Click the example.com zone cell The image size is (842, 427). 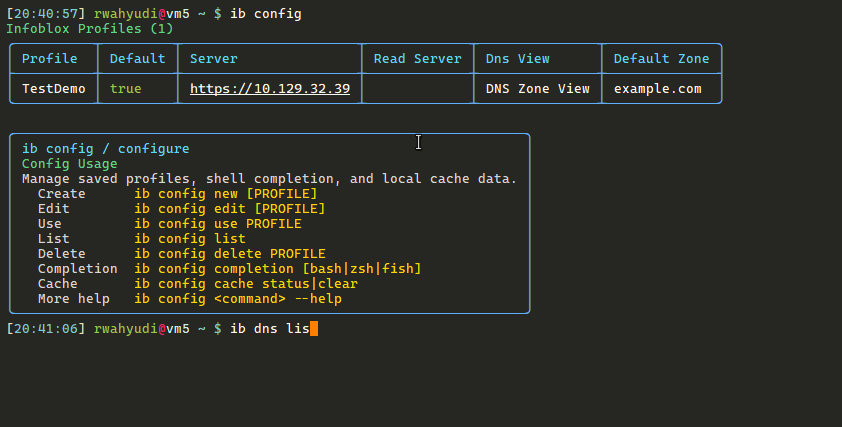(x=658, y=89)
